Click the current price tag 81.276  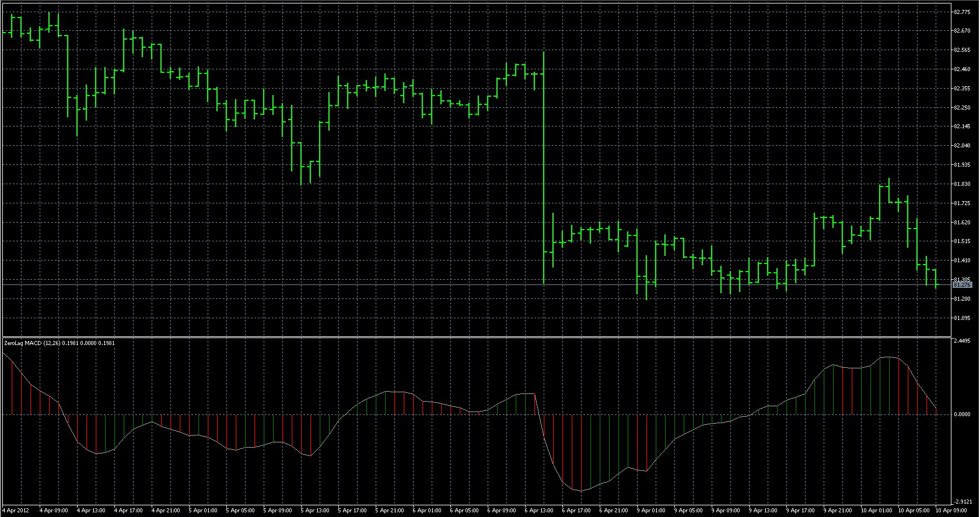(x=962, y=285)
